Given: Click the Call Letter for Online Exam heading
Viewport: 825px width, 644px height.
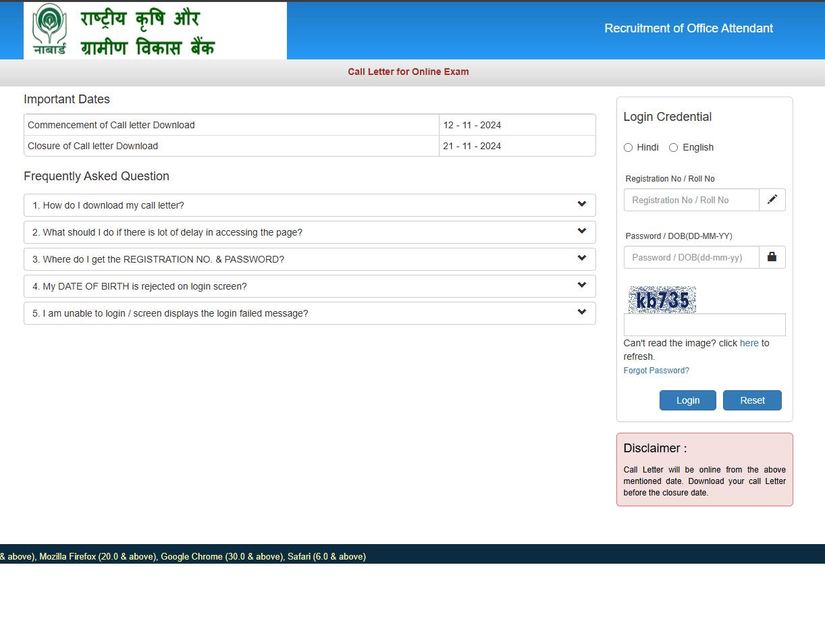Looking at the screenshot, I should click(x=408, y=72).
